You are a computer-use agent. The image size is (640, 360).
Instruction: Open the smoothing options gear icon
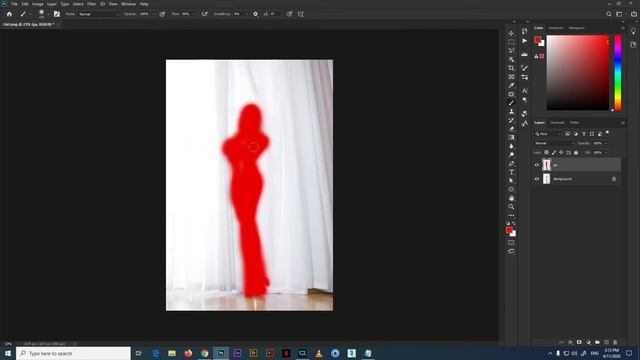point(256,14)
